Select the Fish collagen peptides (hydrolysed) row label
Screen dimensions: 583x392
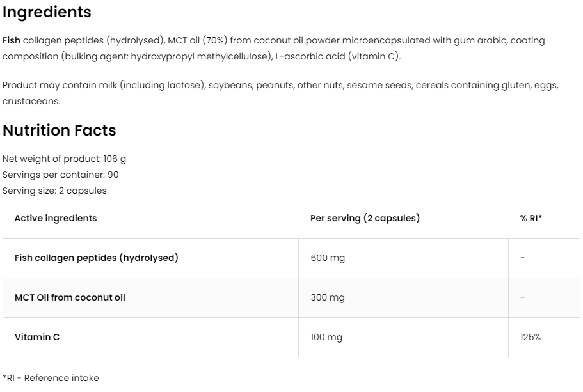click(x=96, y=258)
